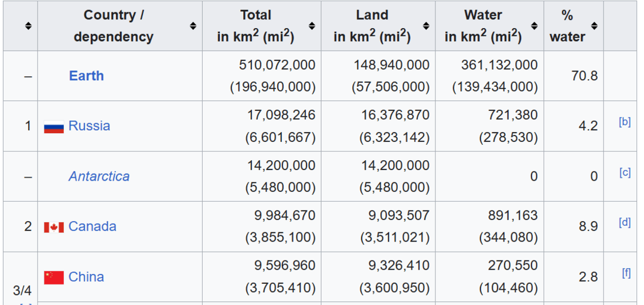Sort by % water column

pyautogui.click(x=594, y=26)
